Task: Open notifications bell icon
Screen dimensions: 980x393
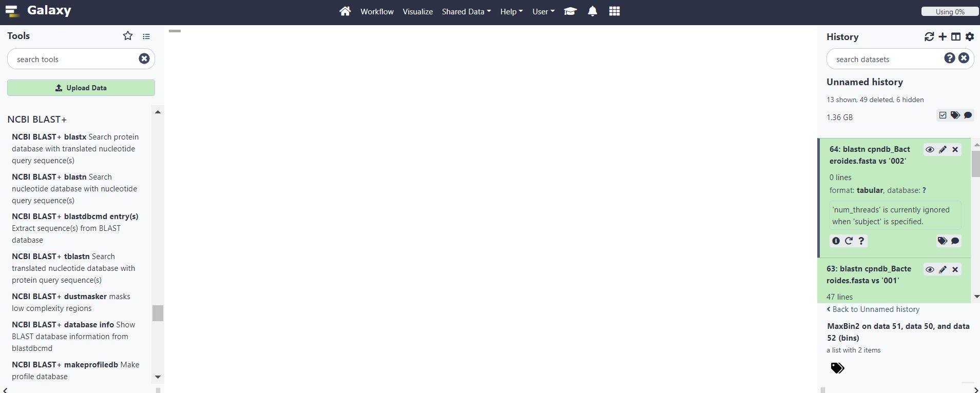Action: click(592, 11)
